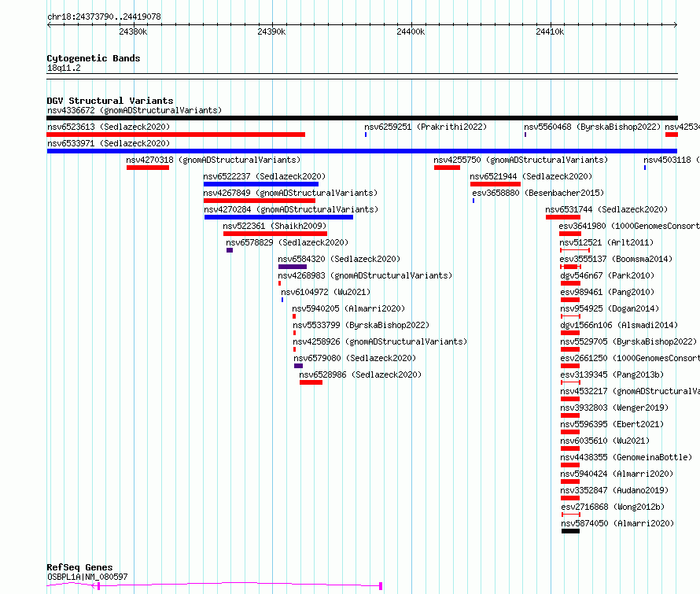Open nsv6578829 Sedlazeck2020 label

[x=287, y=242]
